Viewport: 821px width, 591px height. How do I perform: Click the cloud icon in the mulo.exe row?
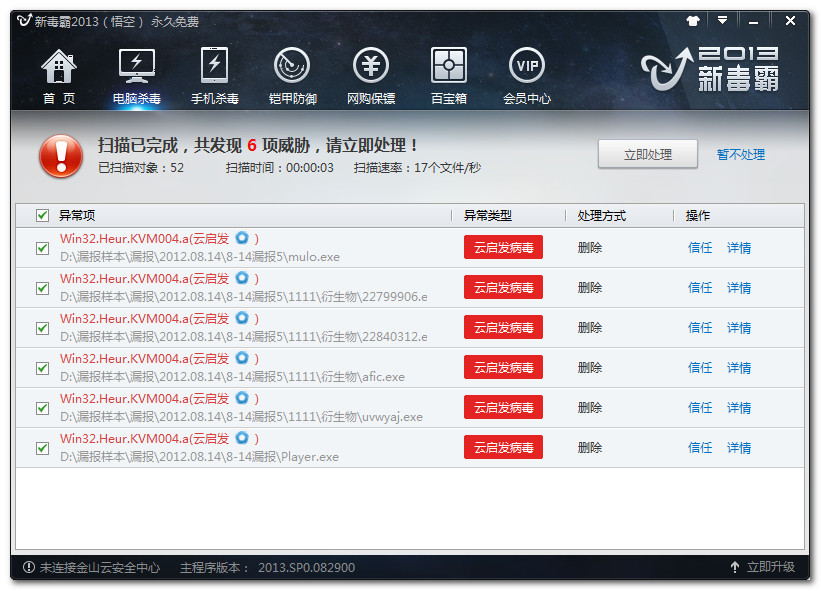242,238
